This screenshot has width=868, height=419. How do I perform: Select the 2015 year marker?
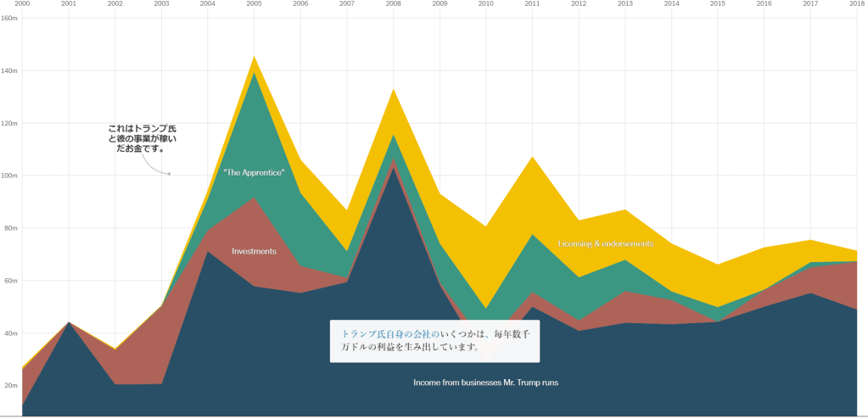[717, 4]
